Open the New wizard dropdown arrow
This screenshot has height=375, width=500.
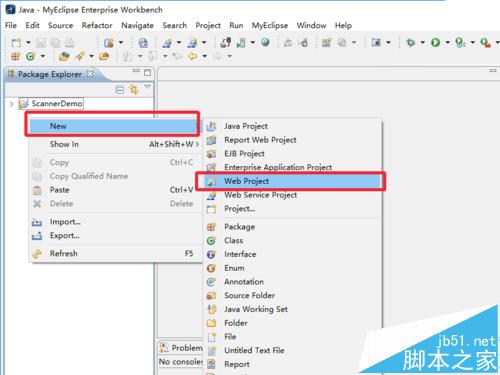click(x=28, y=43)
